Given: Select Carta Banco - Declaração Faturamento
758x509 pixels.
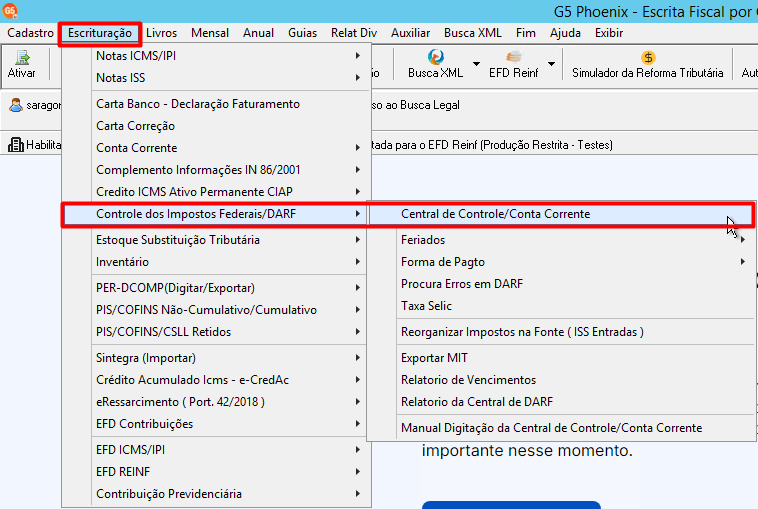Looking at the screenshot, I should tap(216, 103).
